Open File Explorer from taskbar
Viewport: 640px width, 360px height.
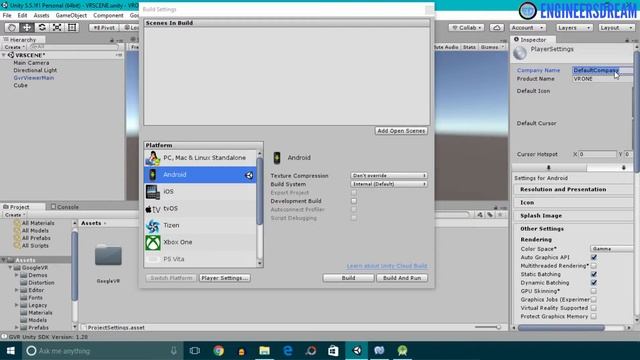(x=264, y=351)
